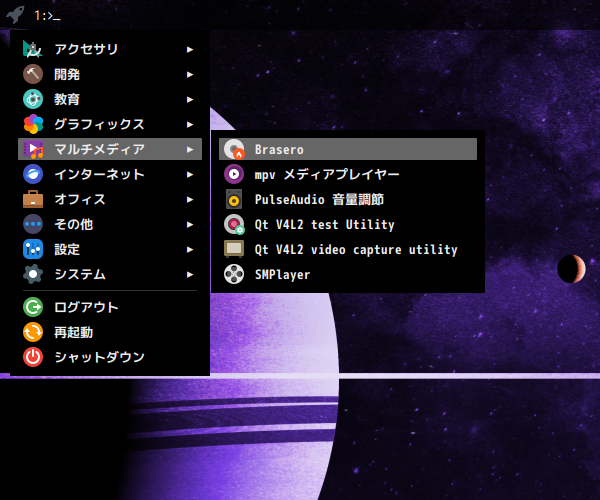Launch Brasero from the submenu
The width and height of the screenshot is (600, 500).
coord(348,149)
